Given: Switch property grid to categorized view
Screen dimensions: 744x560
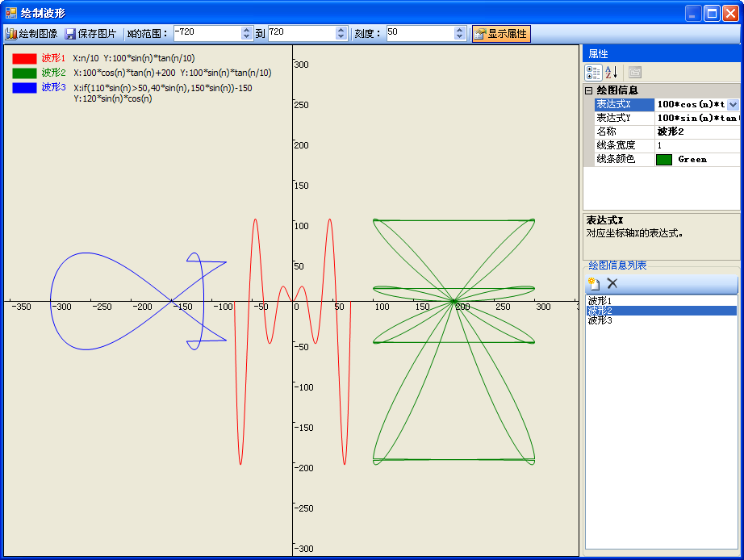Looking at the screenshot, I should click(593, 73).
